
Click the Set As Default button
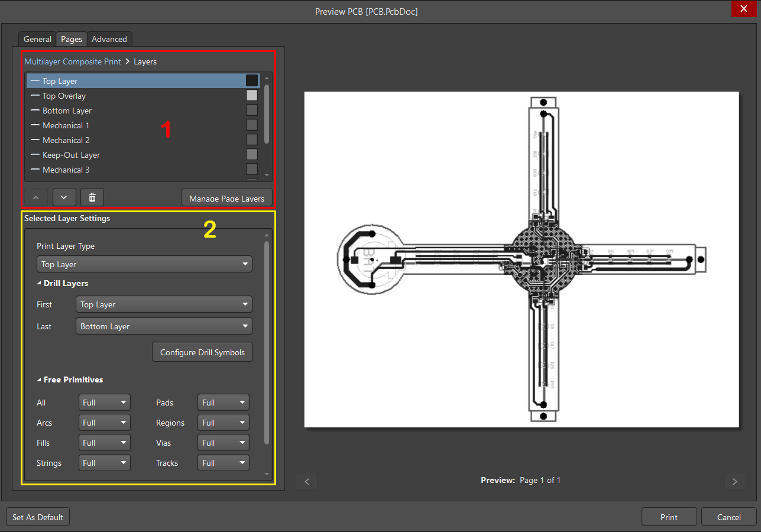pyautogui.click(x=38, y=517)
